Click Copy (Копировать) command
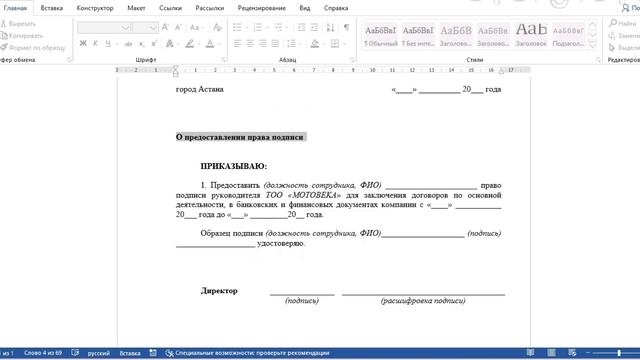This screenshot has height=360, width=640. (22, 36)
